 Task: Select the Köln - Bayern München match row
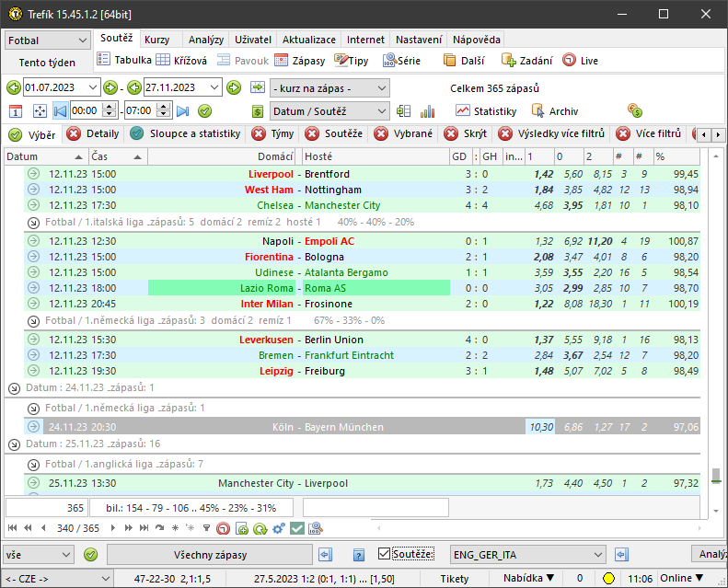(x=362, y=426)
